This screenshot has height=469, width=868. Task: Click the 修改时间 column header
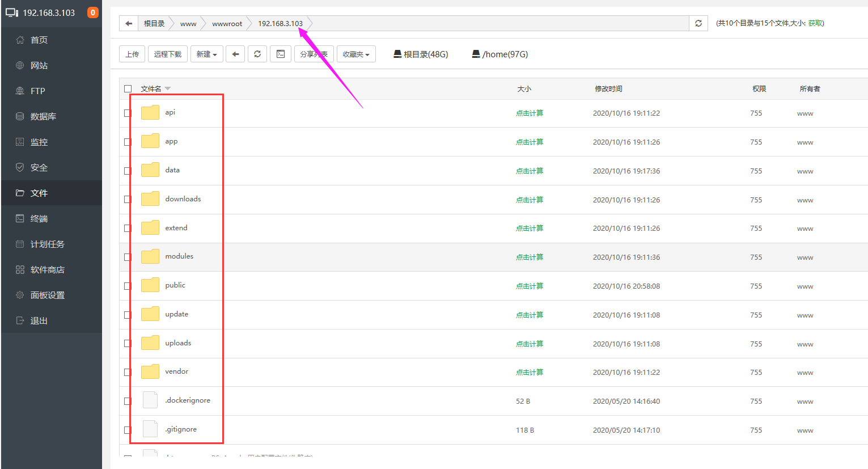click(x=608, y=88)
